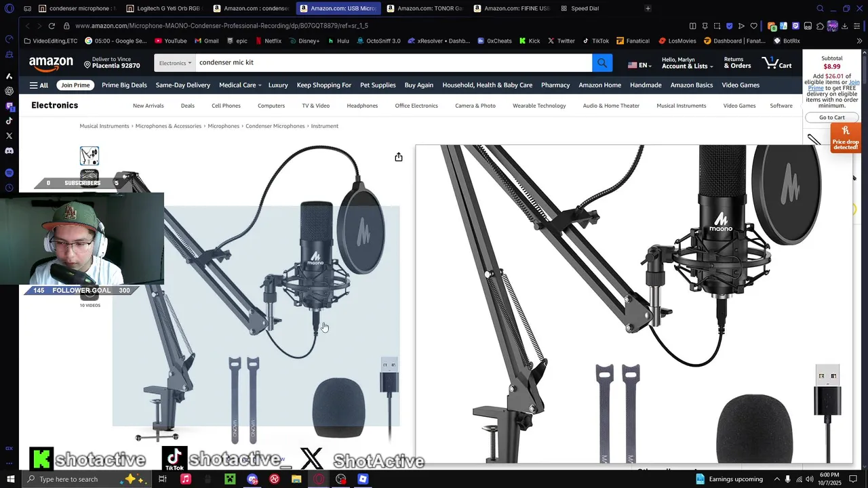Open the YouTube bookmark
The width and height of the screenshot is (868, 488).
(x=170, y=41)
